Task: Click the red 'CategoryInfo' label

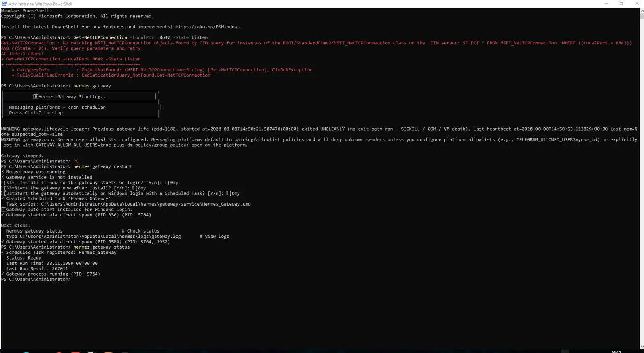Action: 33,70
